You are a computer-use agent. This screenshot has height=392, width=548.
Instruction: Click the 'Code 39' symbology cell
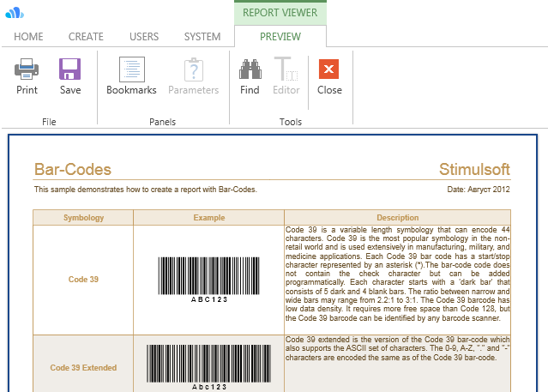[x=83, y=280]
